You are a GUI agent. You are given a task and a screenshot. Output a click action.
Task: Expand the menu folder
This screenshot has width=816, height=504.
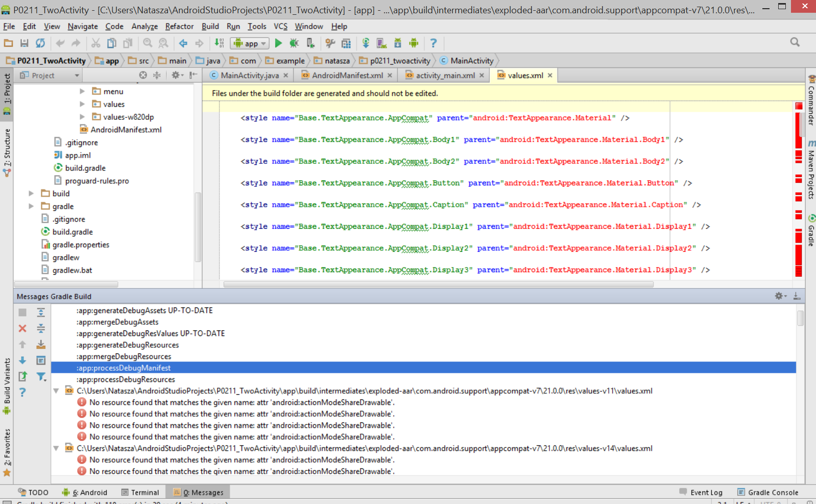tap(82, 91)
